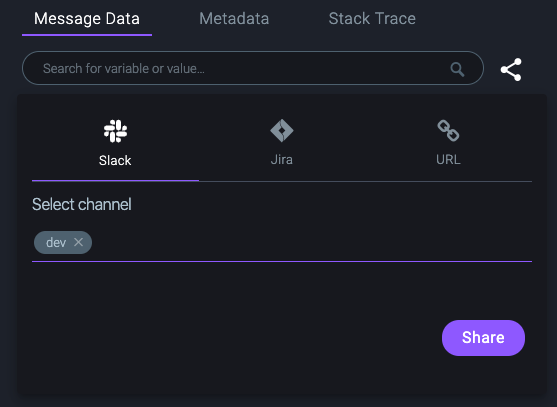Select the dev channel chip

[56, 243]
